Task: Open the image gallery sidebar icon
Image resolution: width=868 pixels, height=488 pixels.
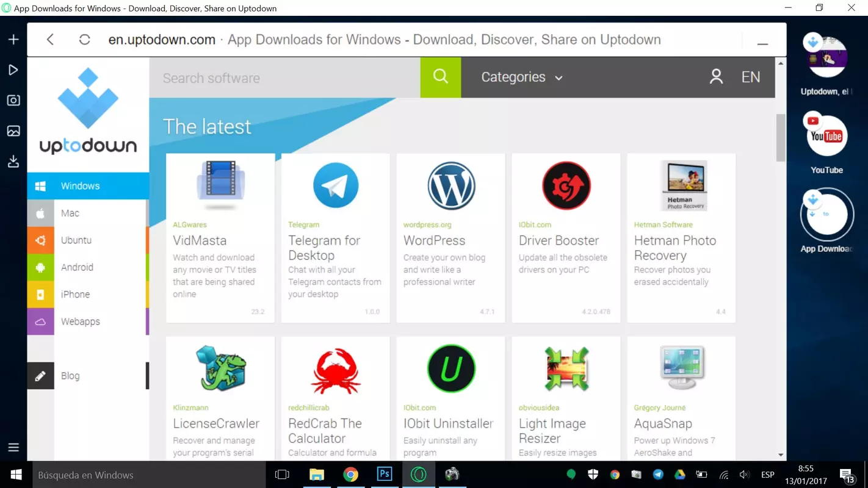Action: coord(13,131)
